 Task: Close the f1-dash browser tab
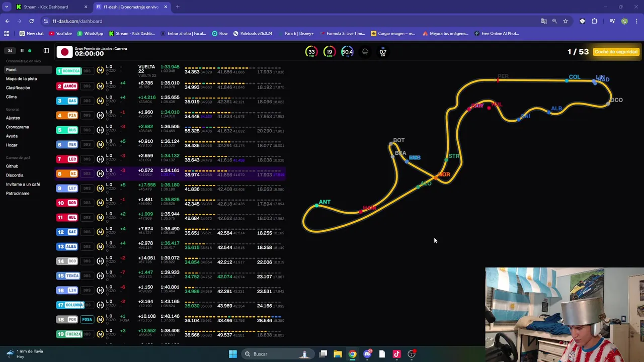coord(166,7)
